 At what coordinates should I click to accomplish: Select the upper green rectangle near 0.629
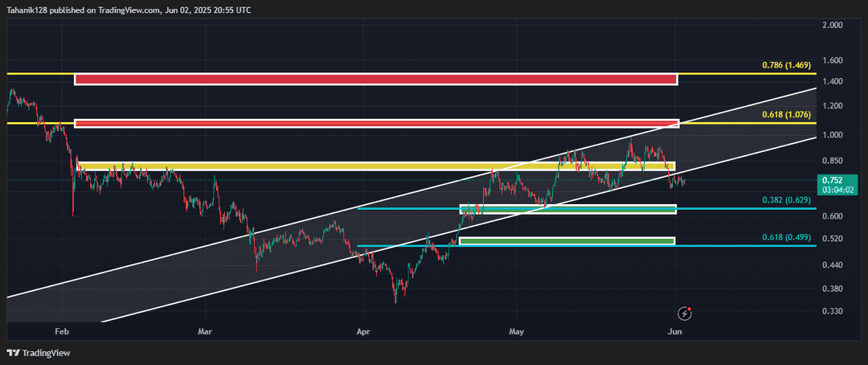(x=568, y=209)
